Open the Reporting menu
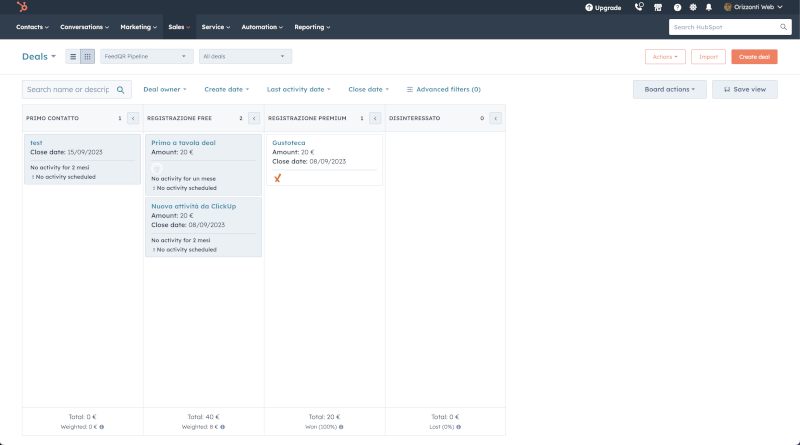800x445 pixels. [x=312, y=27]
